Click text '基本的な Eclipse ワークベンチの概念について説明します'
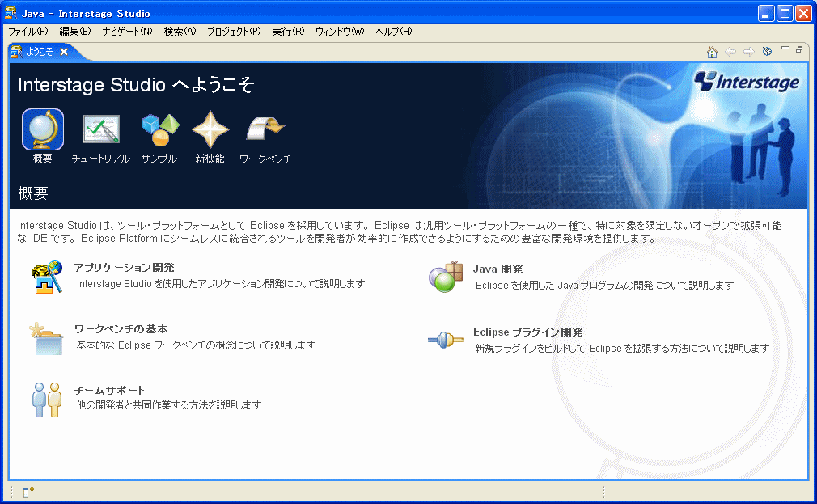 [x=196, y=345]
